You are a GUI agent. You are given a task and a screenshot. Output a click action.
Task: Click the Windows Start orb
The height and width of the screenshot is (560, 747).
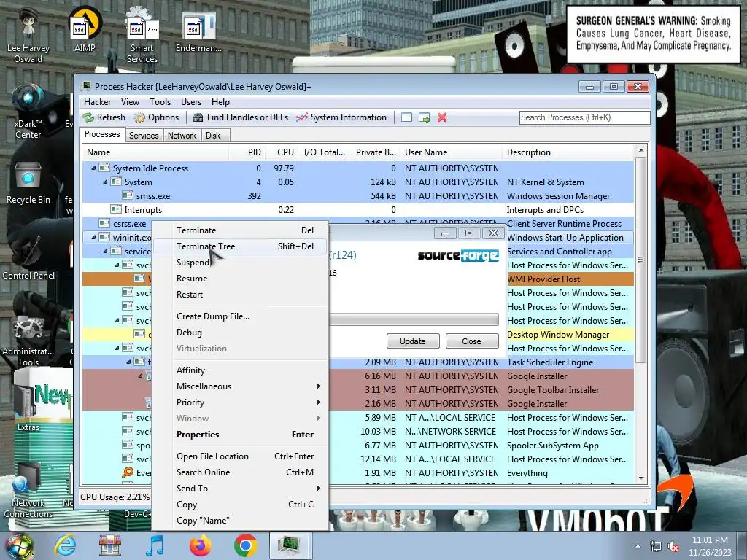20,546
